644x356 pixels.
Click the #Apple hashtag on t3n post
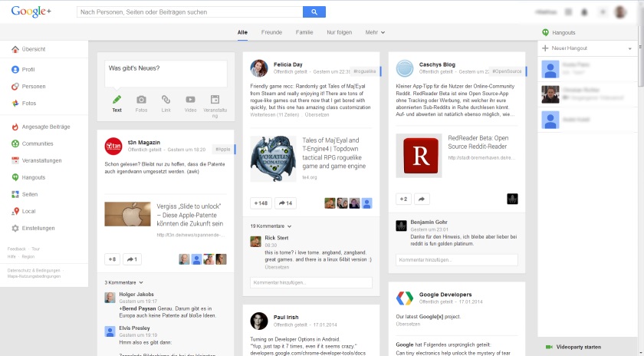[x=223, y=150]
